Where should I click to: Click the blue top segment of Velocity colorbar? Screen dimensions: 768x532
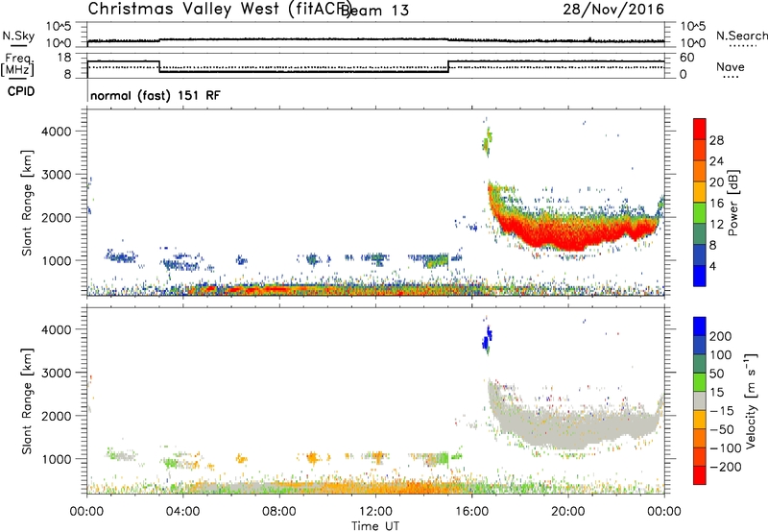(700, 326)
